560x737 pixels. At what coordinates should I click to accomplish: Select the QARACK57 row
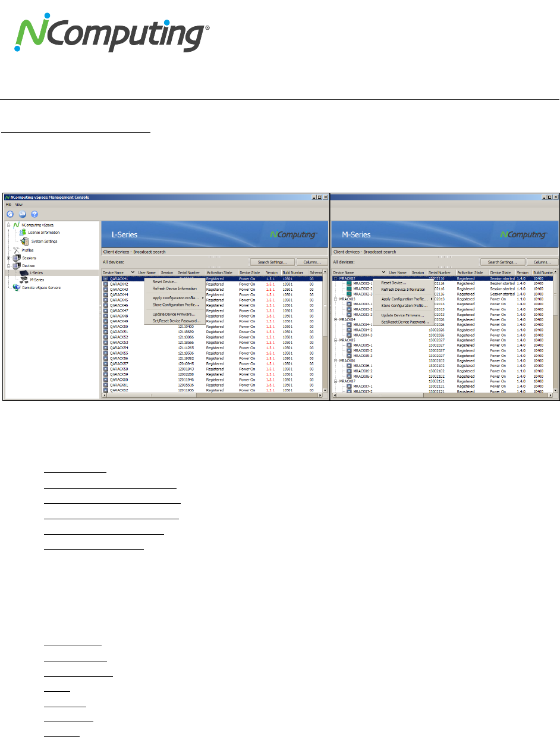pos(212,364)
